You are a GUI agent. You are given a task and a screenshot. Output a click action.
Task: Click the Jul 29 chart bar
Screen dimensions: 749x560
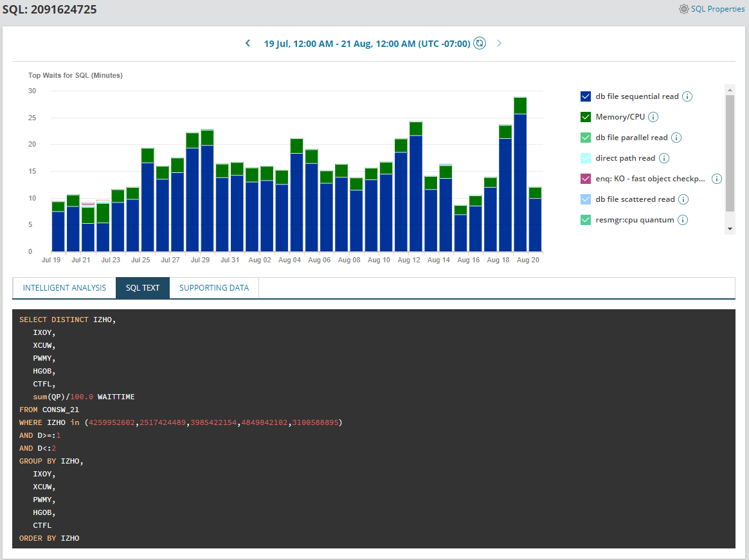pos(207,191)
